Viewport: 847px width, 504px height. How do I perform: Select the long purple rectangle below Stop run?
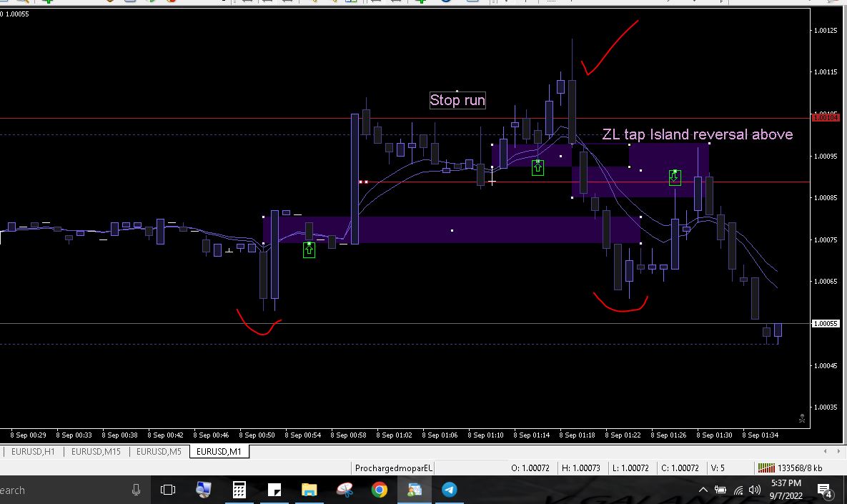click(x=452, y=230)
